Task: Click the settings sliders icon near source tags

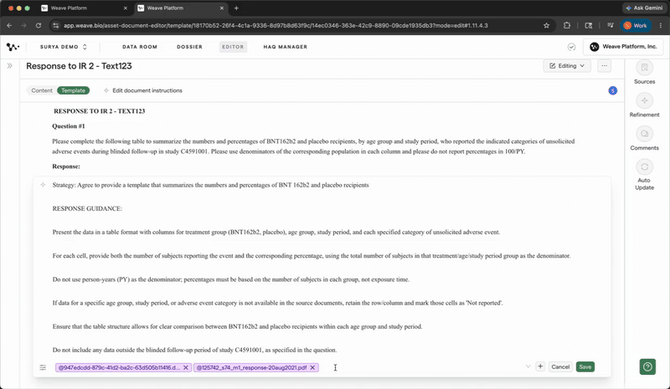Action: tap(43, 367)
